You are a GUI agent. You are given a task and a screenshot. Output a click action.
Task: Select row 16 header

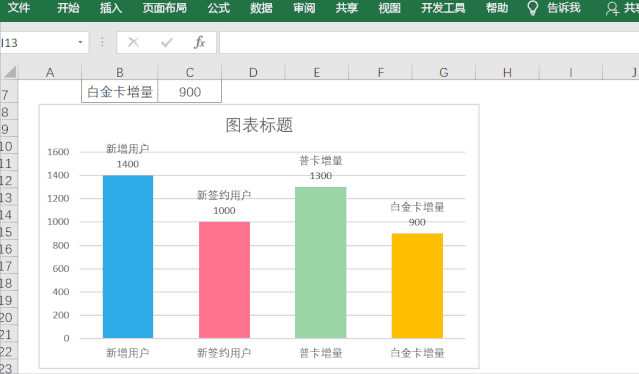pyautogui.click(x=8, y=249)
